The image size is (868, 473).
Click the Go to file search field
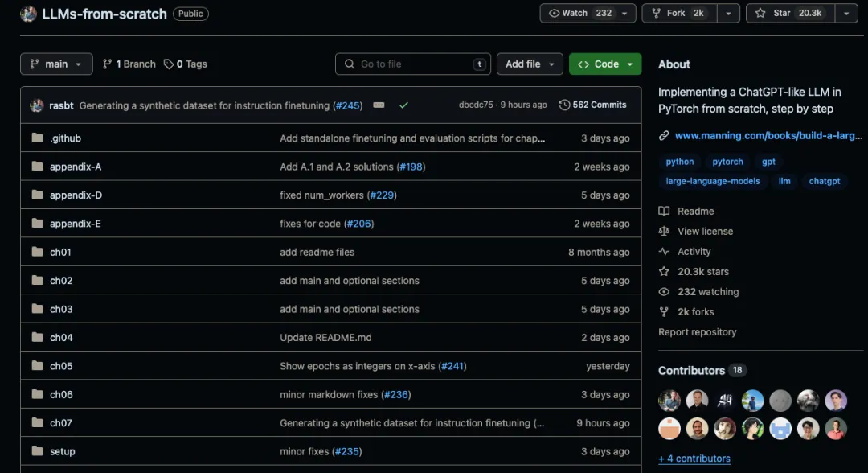[412, 64]
